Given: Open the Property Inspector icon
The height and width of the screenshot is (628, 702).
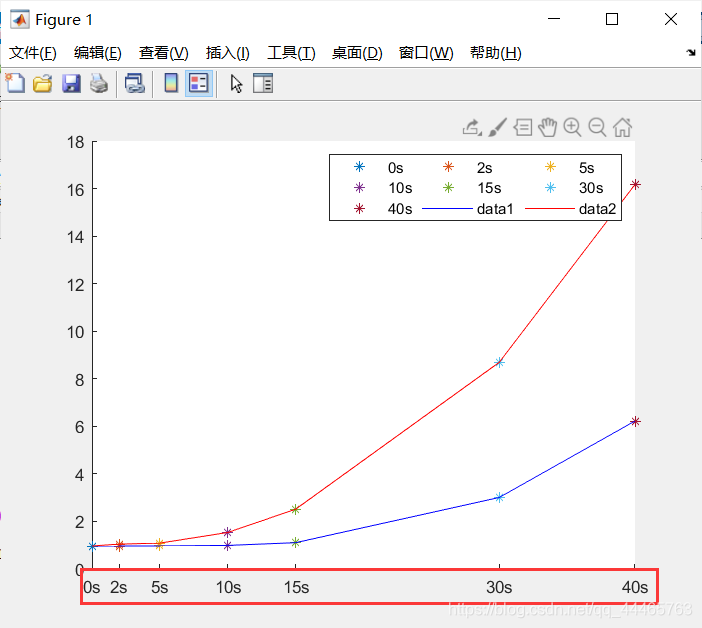Looking at the screenshot, I should point(263,83).
